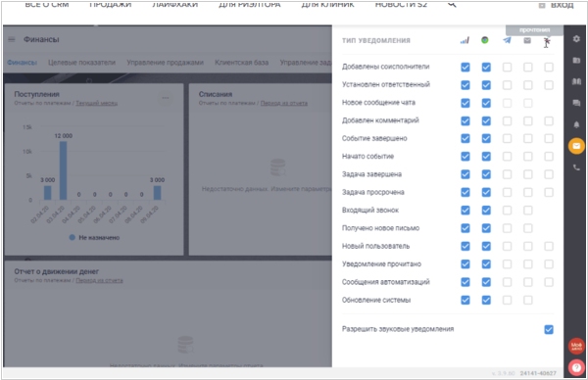
Task: Click the Не назначено legend label
Action: (99, 238)
